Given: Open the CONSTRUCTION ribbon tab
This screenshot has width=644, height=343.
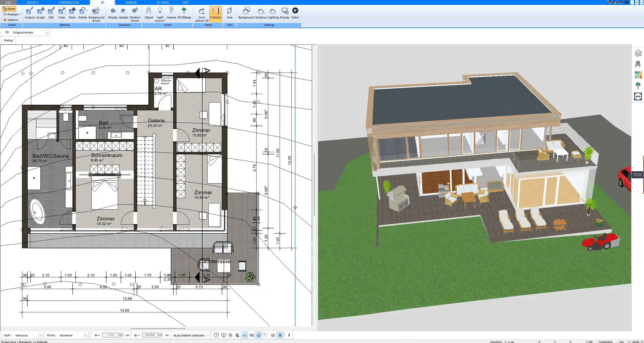Looking at the screenshot, I should tap(69, 3).
